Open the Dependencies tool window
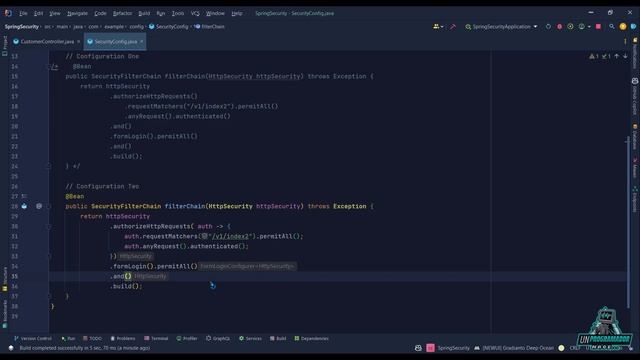The height and width of the screenshot is (360, 640). [x=311, y=338]
